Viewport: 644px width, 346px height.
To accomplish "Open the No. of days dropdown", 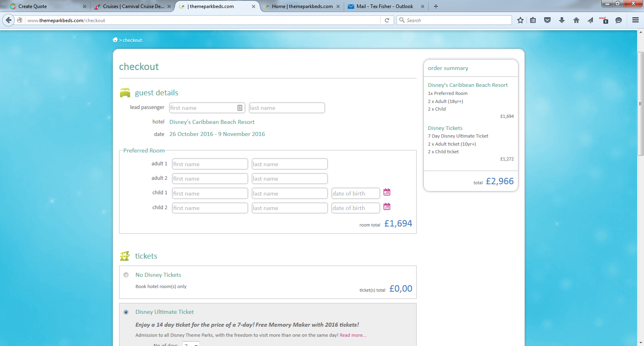I will point(191,344).
